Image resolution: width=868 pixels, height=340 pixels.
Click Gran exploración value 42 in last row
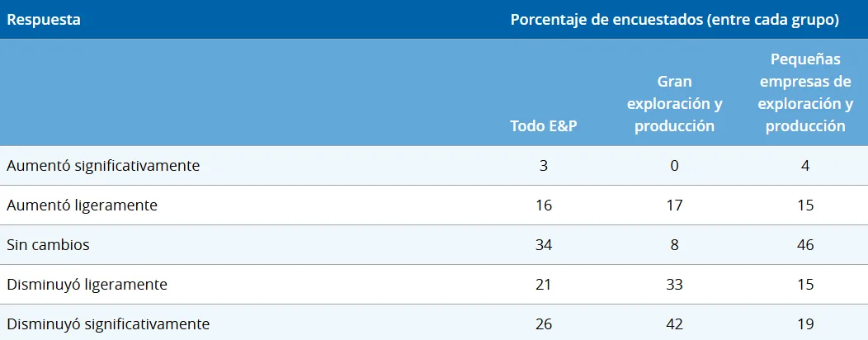tap(674, 324)
